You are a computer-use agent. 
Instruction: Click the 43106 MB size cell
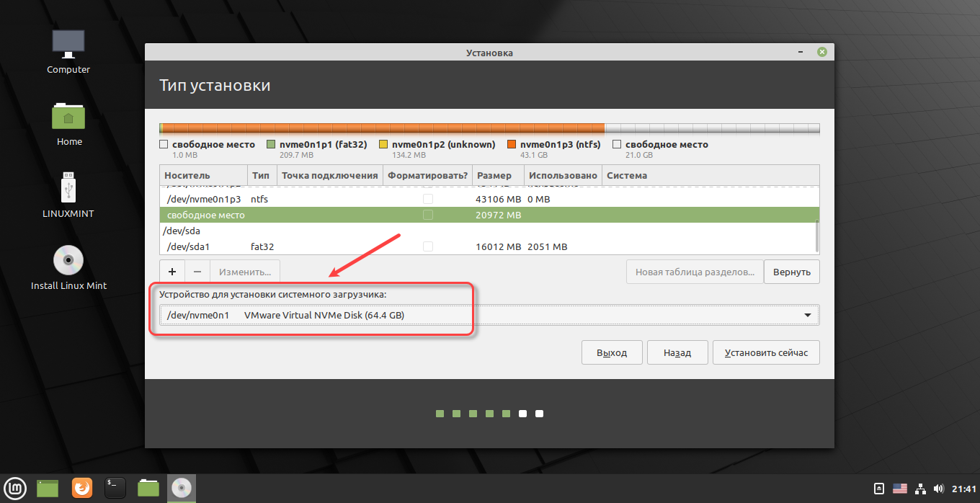[498, 199]
